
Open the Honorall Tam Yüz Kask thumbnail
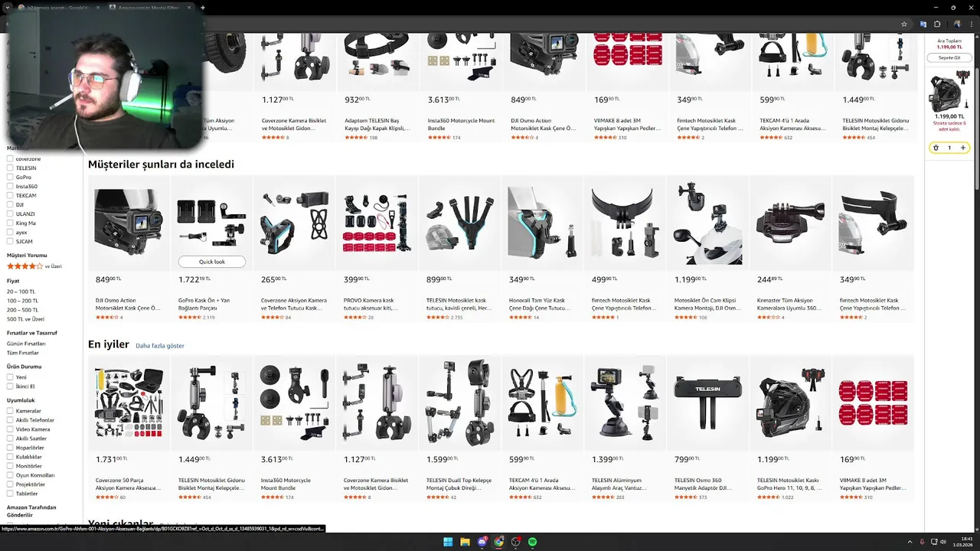pos(542,223)
